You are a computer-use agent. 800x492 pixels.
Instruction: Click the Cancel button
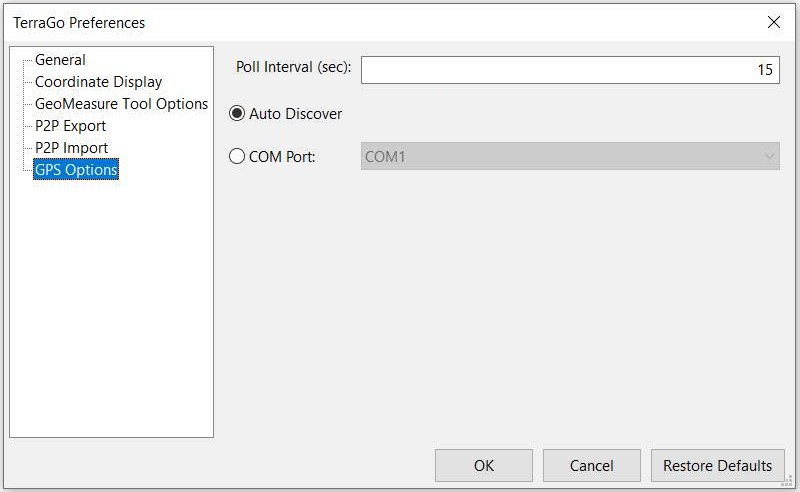tap(592, 465)
